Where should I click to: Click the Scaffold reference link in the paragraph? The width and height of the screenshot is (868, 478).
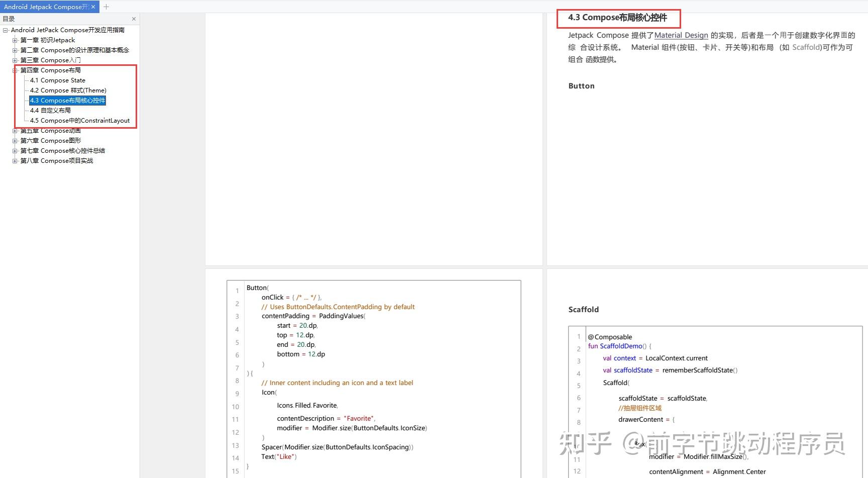tap(806, 47)
